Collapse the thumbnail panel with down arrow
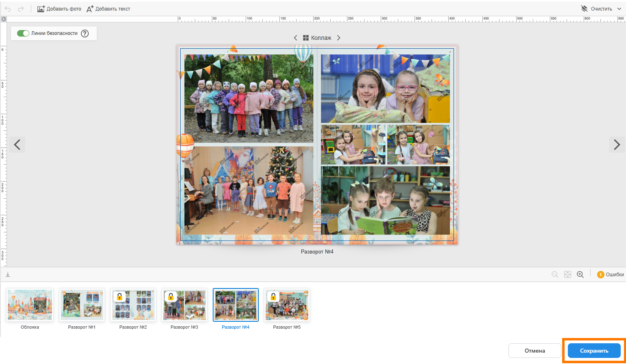626x364 pixels. click(8, 275)
